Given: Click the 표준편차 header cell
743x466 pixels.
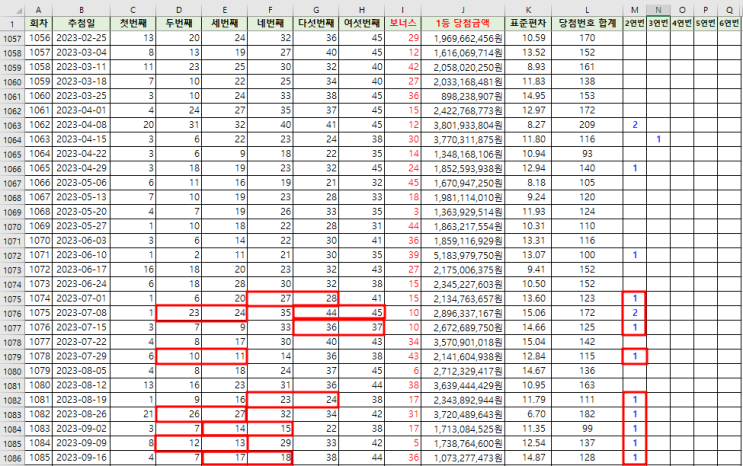Looking at the screenshot, I should click(x=528, y=23).
